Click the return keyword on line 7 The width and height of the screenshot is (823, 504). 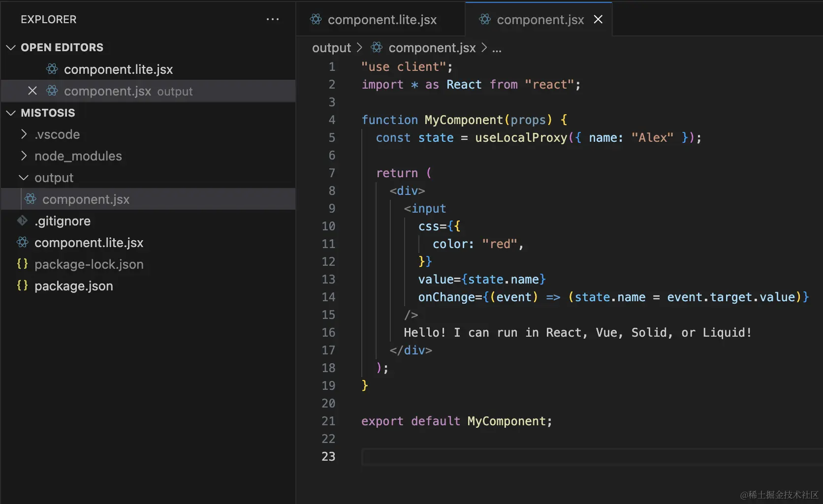396,173
